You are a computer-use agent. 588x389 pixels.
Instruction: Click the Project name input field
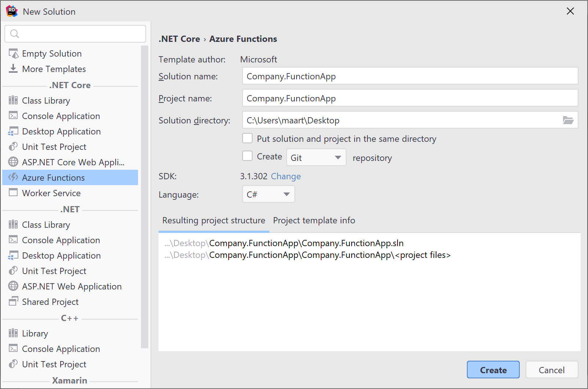click(410, 98)
